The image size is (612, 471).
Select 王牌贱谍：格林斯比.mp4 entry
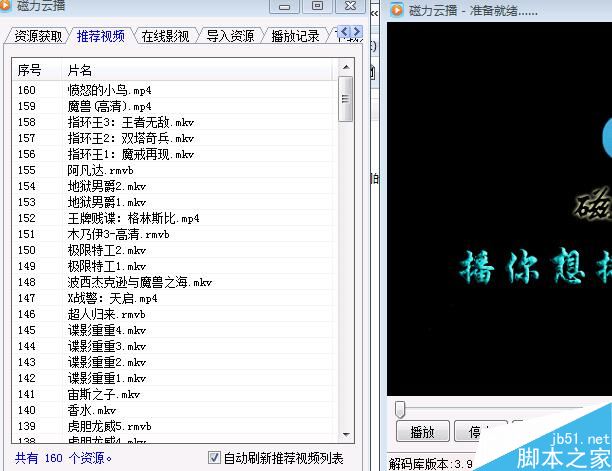(174, 218)
